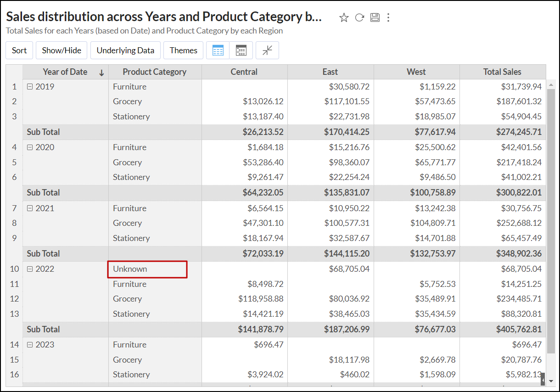Click the save floppy disk icon
The height and width of the screenshot is (392, 560).
[x=375, y=17]
